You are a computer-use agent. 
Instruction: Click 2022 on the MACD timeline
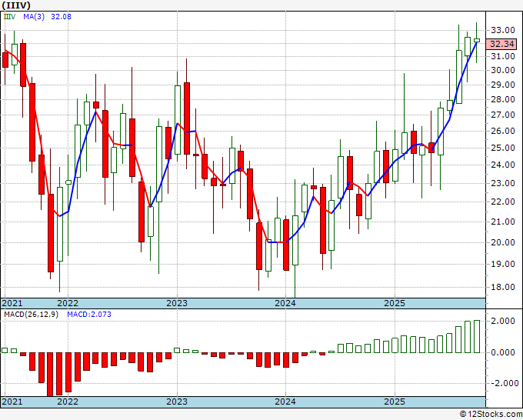click(x=68, y=402)
